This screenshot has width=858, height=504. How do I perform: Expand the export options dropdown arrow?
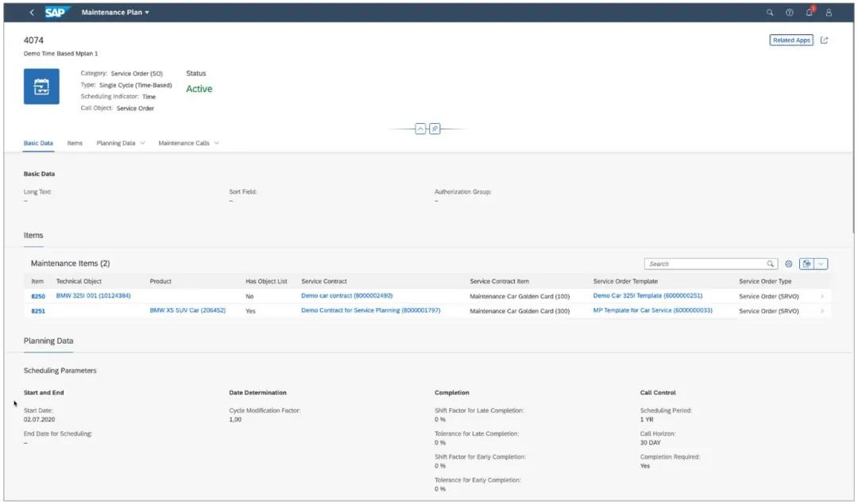pyautogui.click(x=821, y=263)
